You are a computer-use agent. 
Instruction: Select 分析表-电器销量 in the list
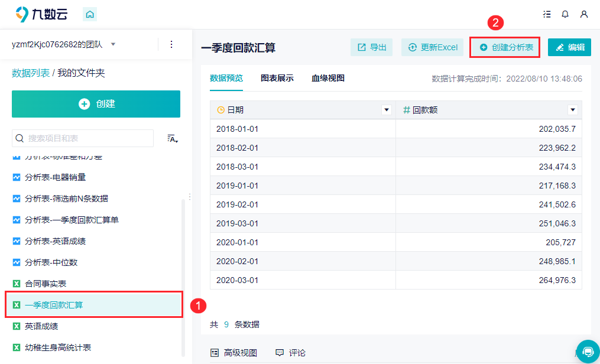point(55,177)
